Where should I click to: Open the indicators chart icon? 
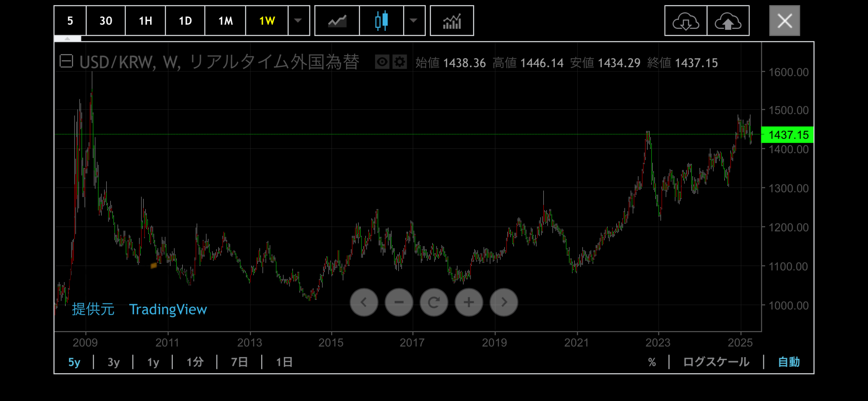click(x=452, y=21)
